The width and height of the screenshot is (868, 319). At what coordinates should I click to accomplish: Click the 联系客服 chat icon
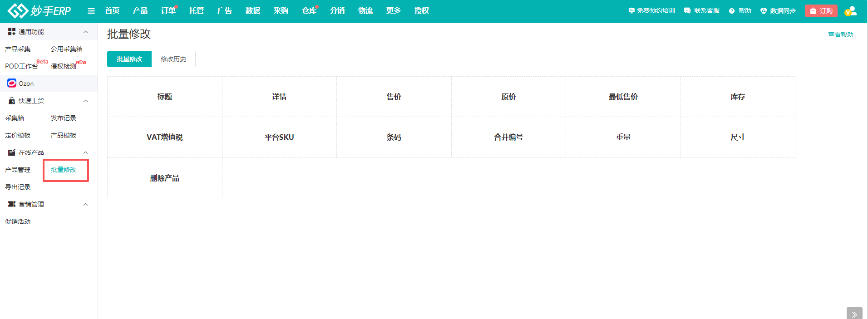pos(687,11)
